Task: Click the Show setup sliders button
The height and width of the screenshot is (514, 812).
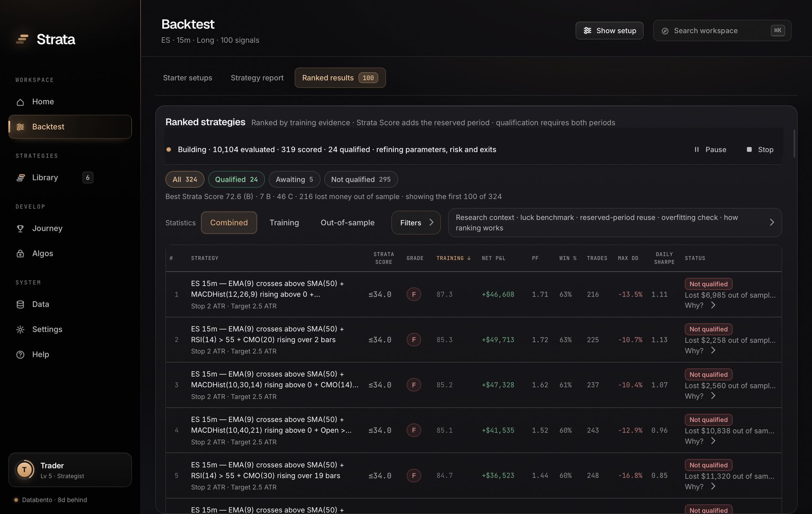Action: 609,30
